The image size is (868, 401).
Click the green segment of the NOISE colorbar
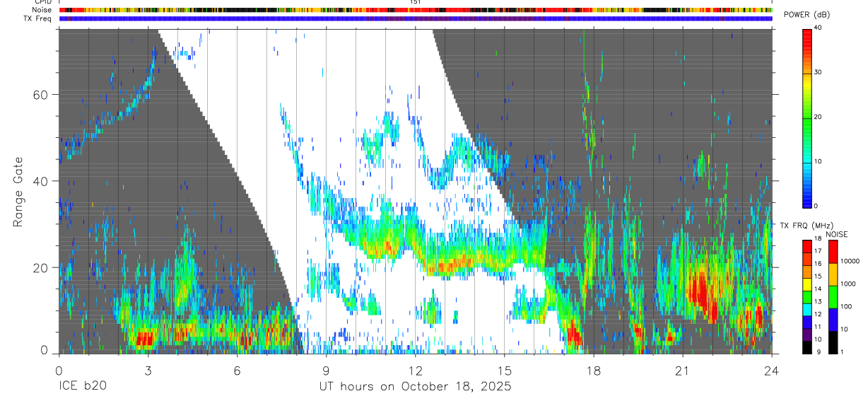point(833,296)
